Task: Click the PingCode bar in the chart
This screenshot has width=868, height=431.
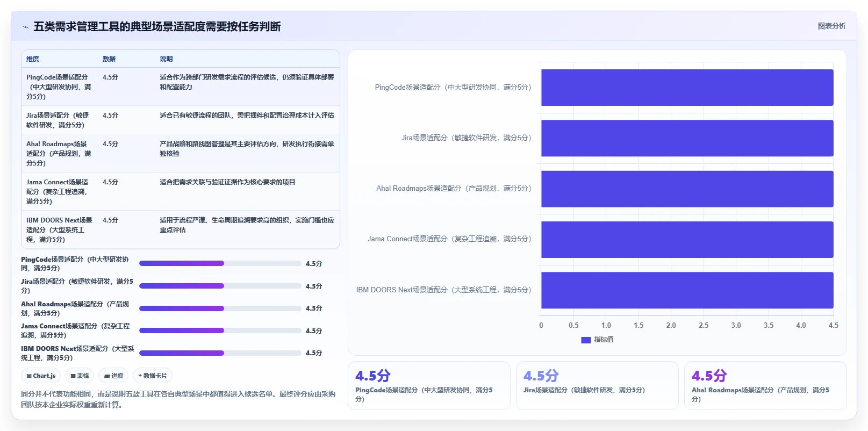Action: pyautogui.click(x=687, y=88)
